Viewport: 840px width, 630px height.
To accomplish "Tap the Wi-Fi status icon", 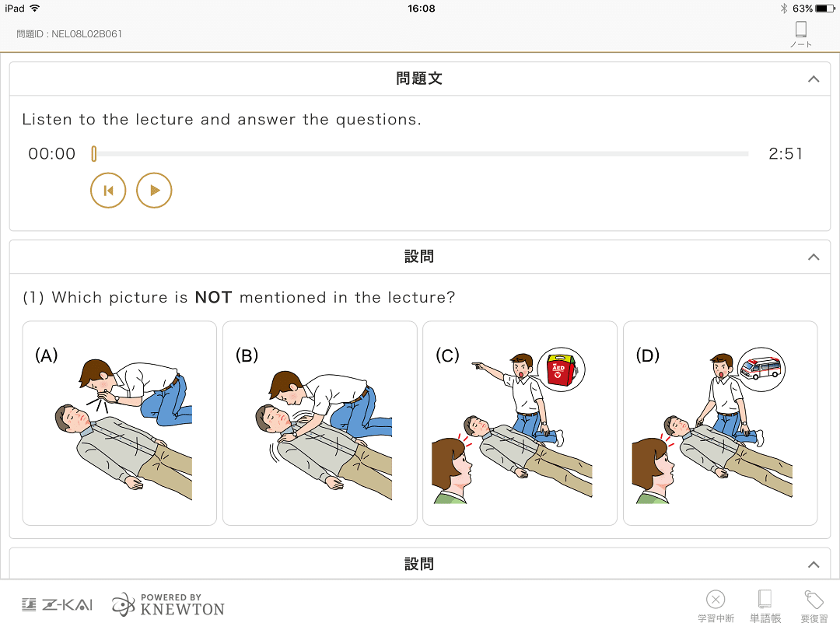I will click(x=35, y=8).
